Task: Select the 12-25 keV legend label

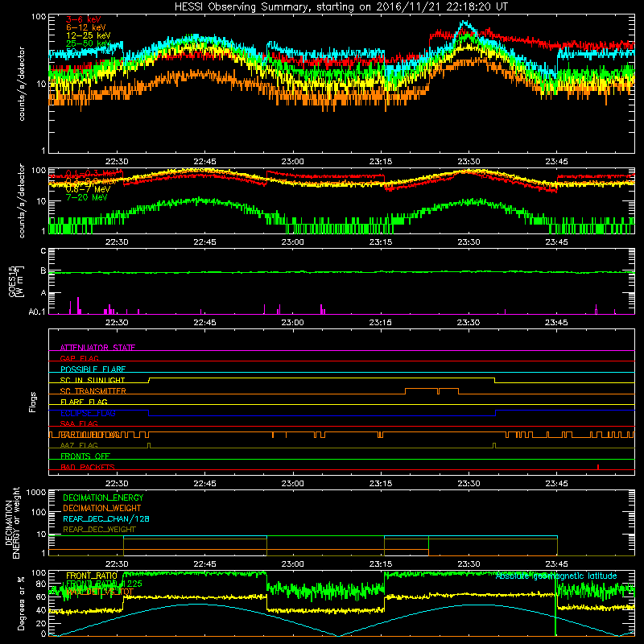Action: [x=89, y=35]
